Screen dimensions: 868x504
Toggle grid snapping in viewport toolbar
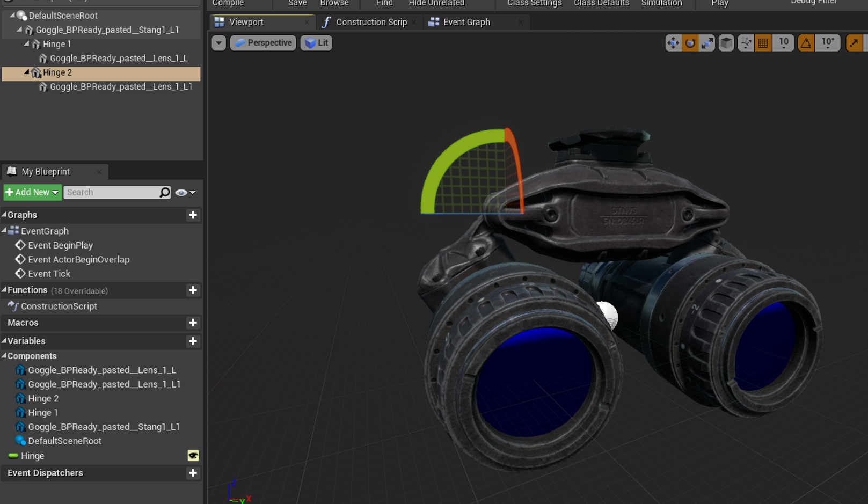pyautogui.click(x=763, y=43)
